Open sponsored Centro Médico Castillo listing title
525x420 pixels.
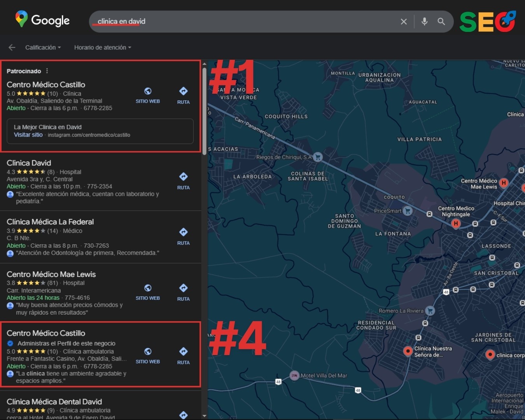coord(46,85)
